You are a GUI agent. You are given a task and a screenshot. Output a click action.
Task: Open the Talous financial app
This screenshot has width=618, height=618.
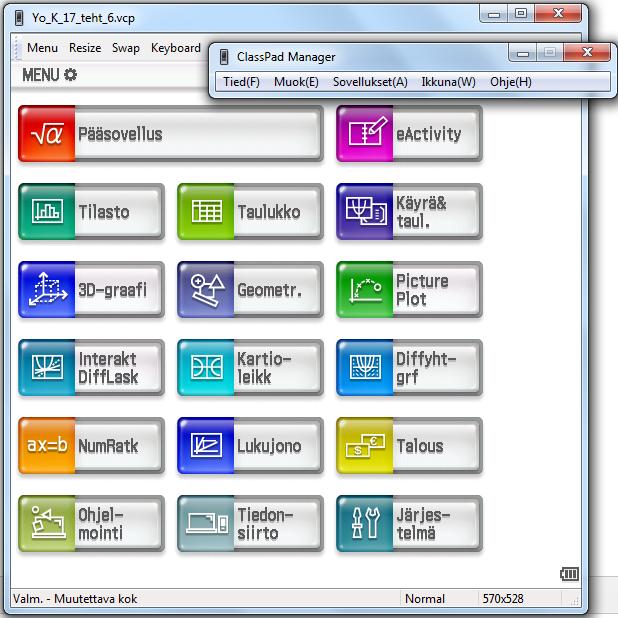pos(410,446)
